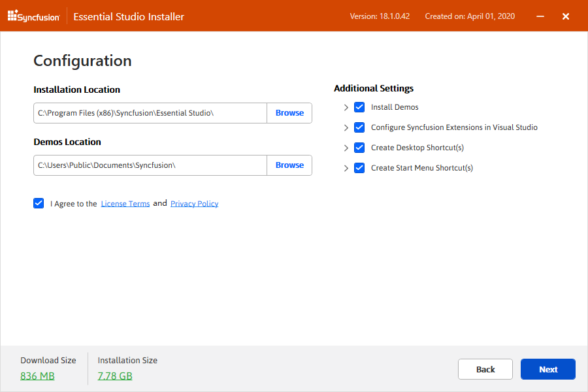The image size is (588, 392).
Task: Go Back to the previous step
Action: 485,369
